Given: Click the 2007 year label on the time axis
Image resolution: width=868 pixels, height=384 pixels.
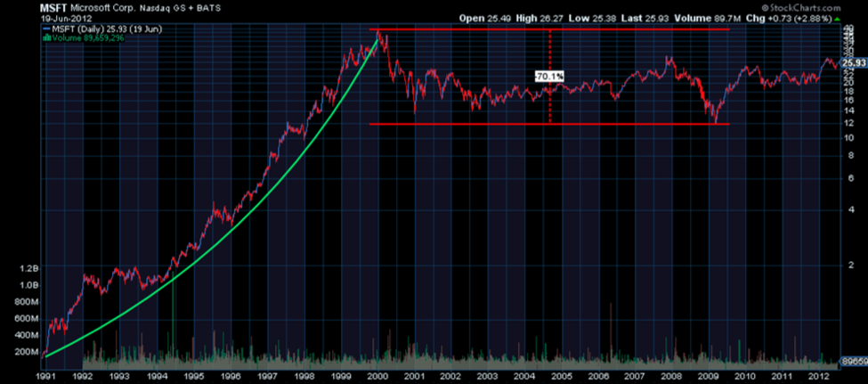Looking at the screenshot, I should tap(636, 378).
